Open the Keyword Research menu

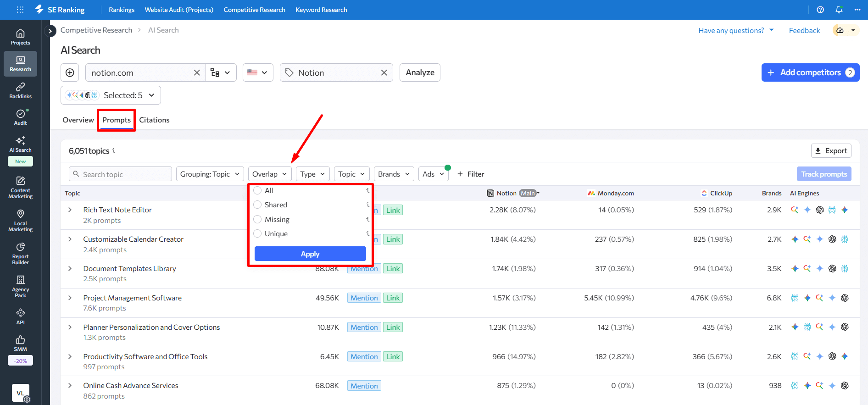tap(321, 10)
